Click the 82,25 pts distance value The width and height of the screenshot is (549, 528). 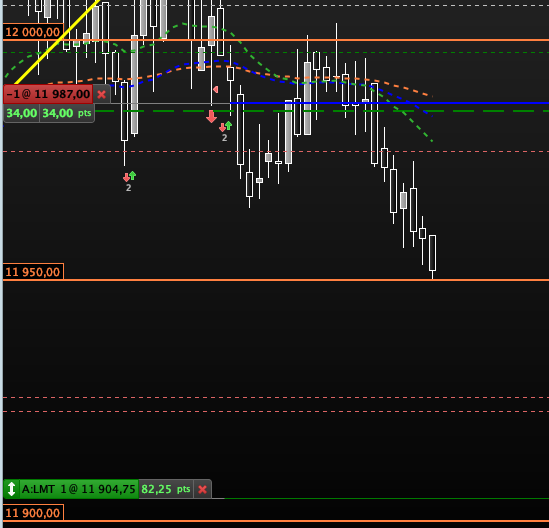pyautogui.click(x=166, y=489)
